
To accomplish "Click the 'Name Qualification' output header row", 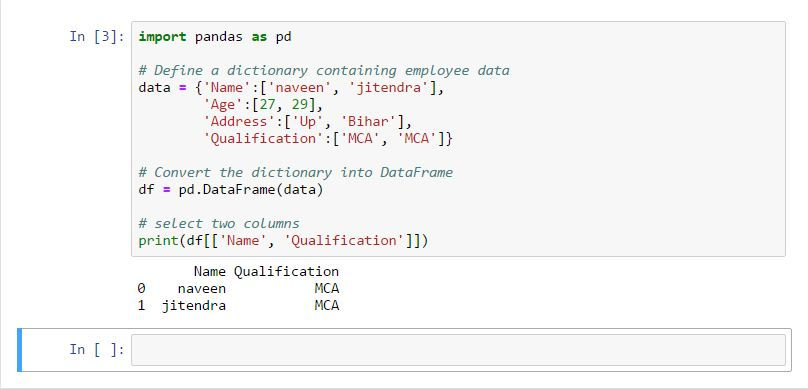I will [266, 272].
